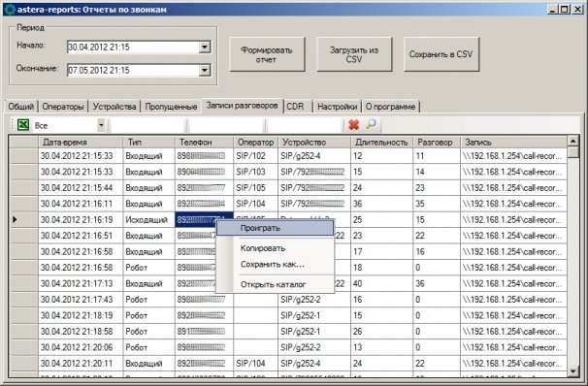Click the Разговор column header
588x386 pixels.
click(x=437, y=142)
